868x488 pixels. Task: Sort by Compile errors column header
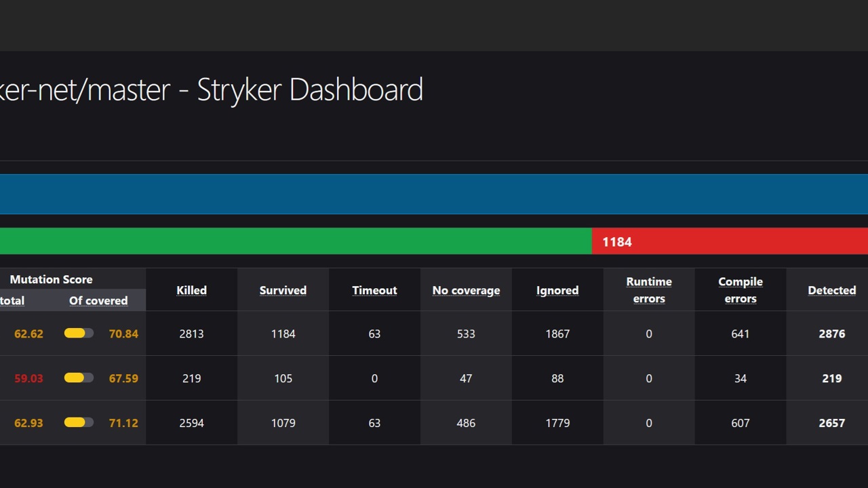click(741, 290)
